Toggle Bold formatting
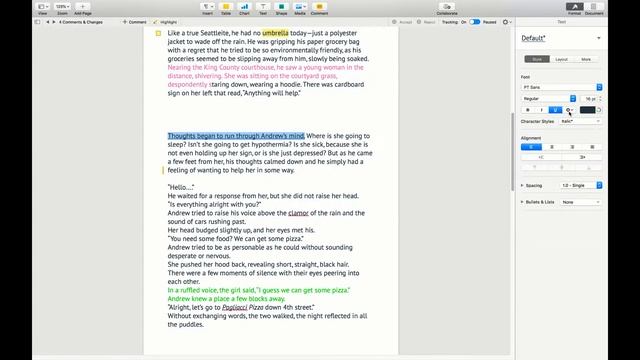Screen dimensions: 640x360 [x=528, y=110]
